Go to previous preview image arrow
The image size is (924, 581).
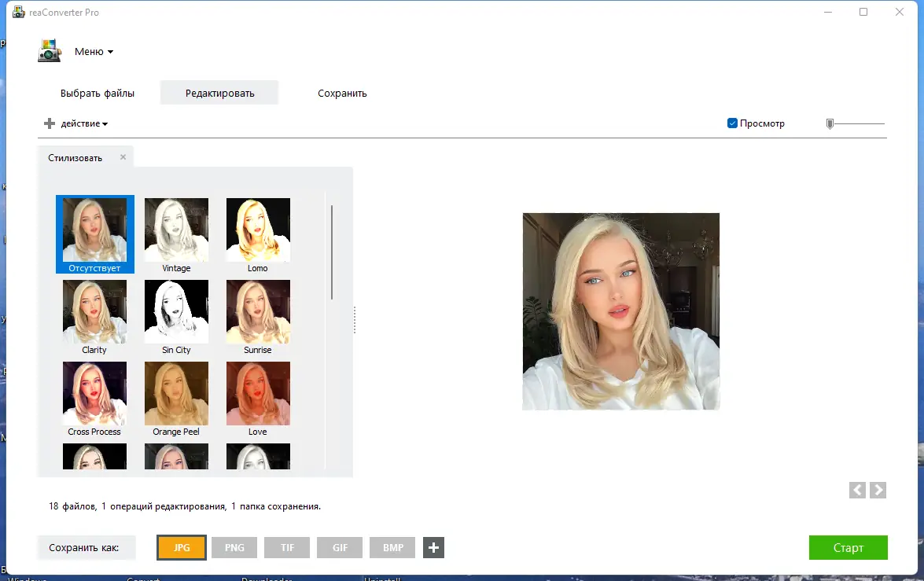(x=857, y=490)
